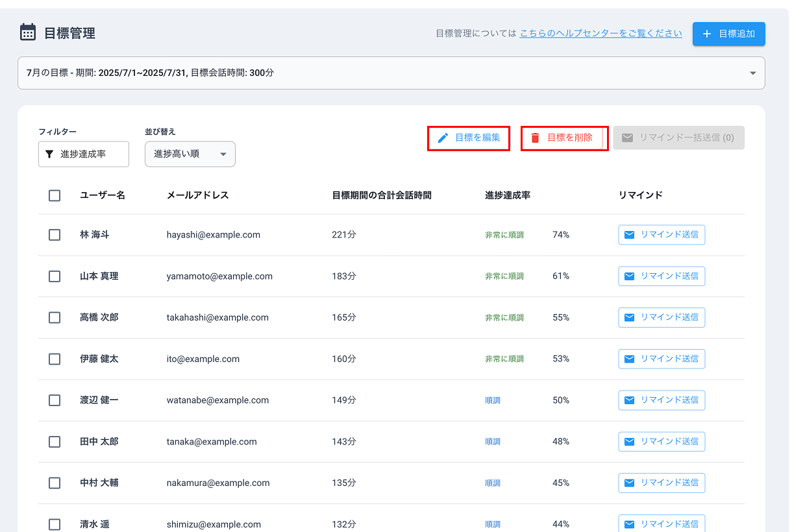Click the pencil icon for 目標を編集
Image resolution: width=792 pixels, height=532 pixels.
tap(443, 138)
